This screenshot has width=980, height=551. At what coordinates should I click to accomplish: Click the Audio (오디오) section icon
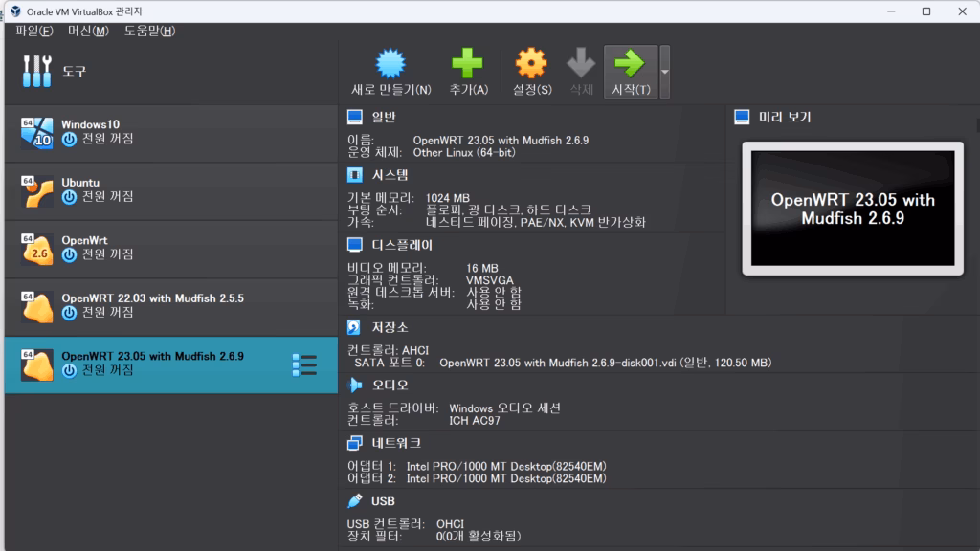[x=354, y=385]
